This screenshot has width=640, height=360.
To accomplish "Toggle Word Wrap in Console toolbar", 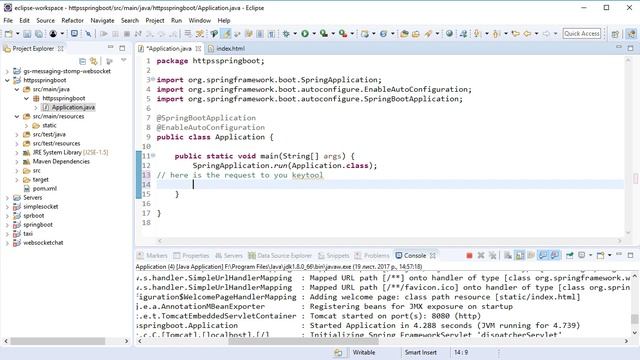I will point(531,256).
